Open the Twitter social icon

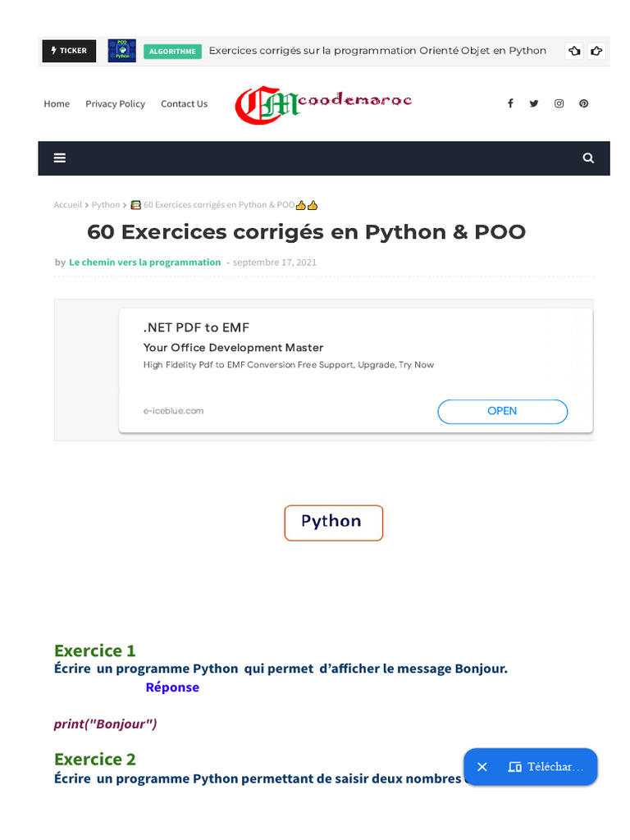pos(534,103)
